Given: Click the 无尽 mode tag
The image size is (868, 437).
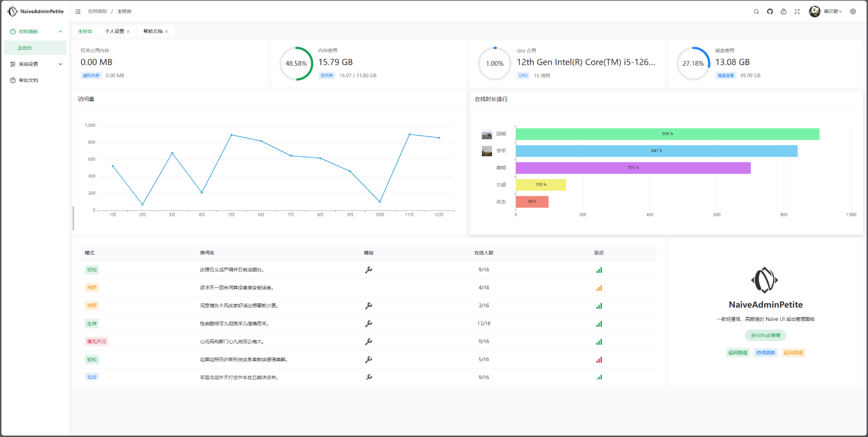Looking at the screenshot, I should [92, 377].
